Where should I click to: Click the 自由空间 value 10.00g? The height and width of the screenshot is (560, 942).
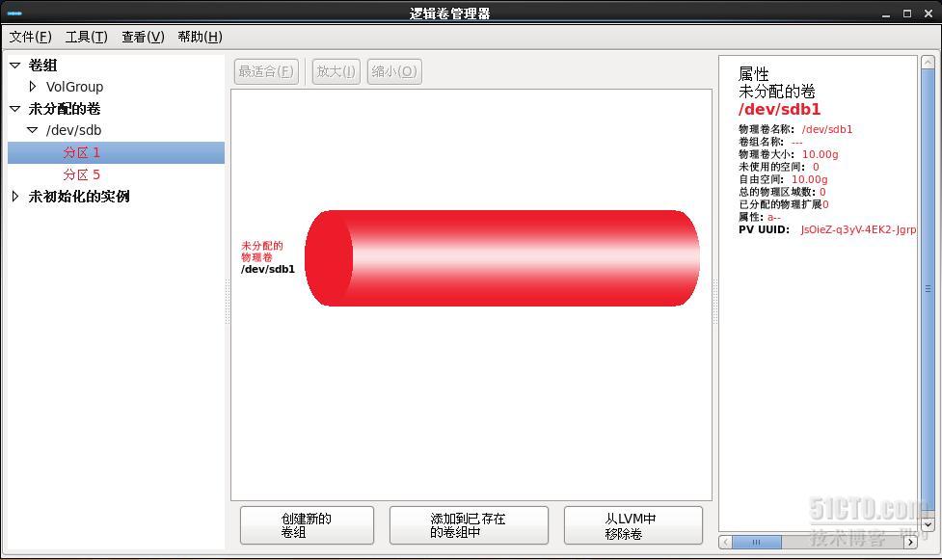[x=809, y=179]
